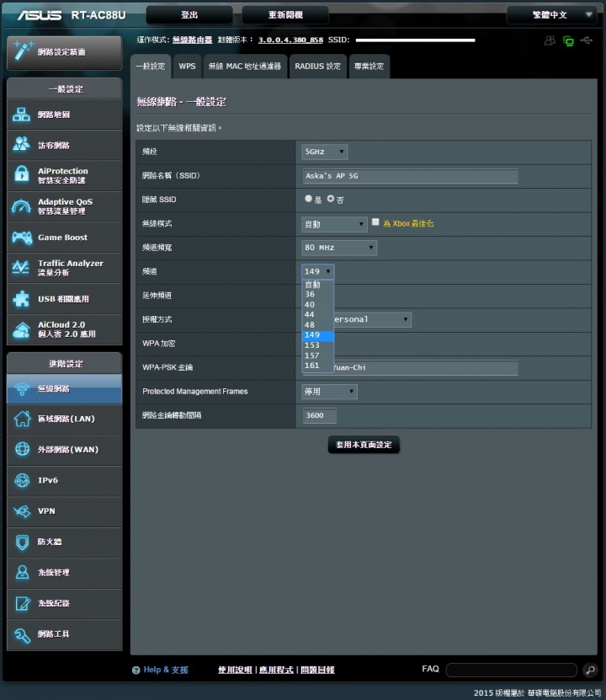Choose channel 157 from the list
The image size is (606, 700).
coord(317,355)
